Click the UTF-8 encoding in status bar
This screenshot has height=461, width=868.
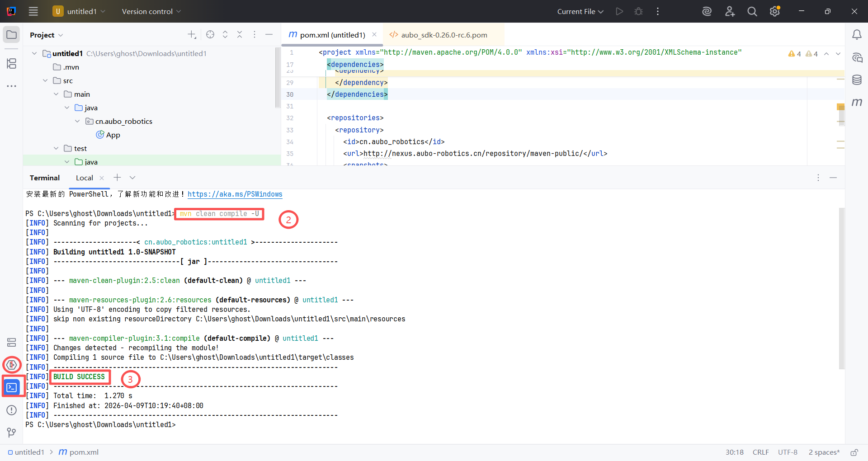point(788,452)
